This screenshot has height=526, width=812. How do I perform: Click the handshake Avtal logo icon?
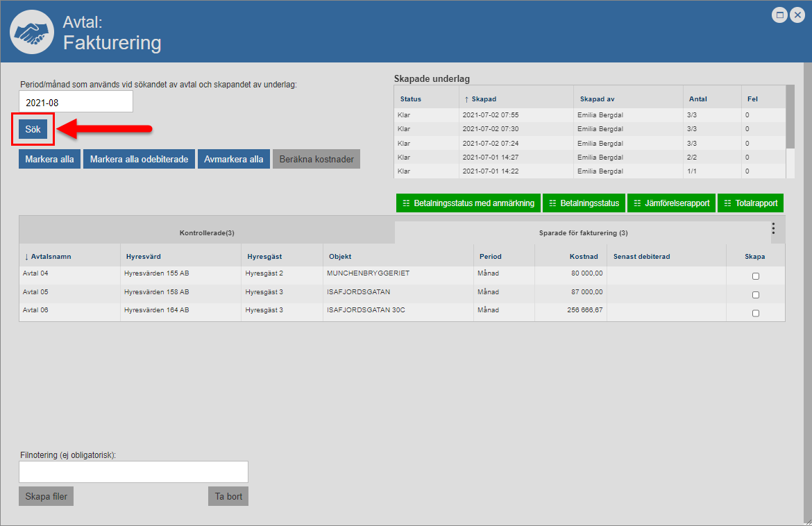click(32, 32)
